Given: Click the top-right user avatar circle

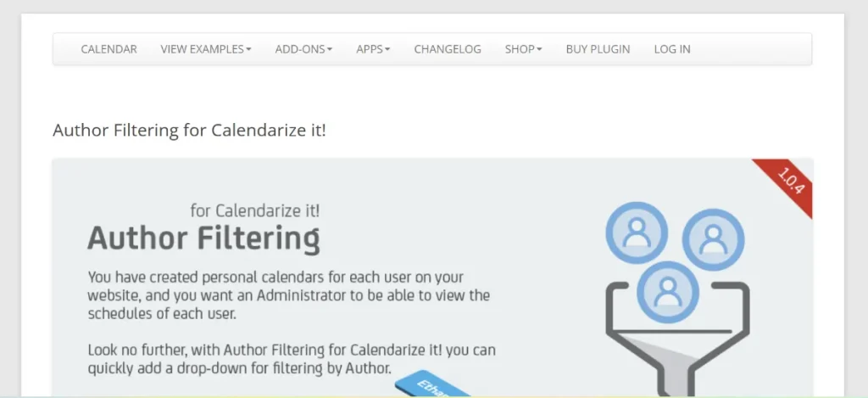Looking at the screenshot, I should (x=713, y=239).
